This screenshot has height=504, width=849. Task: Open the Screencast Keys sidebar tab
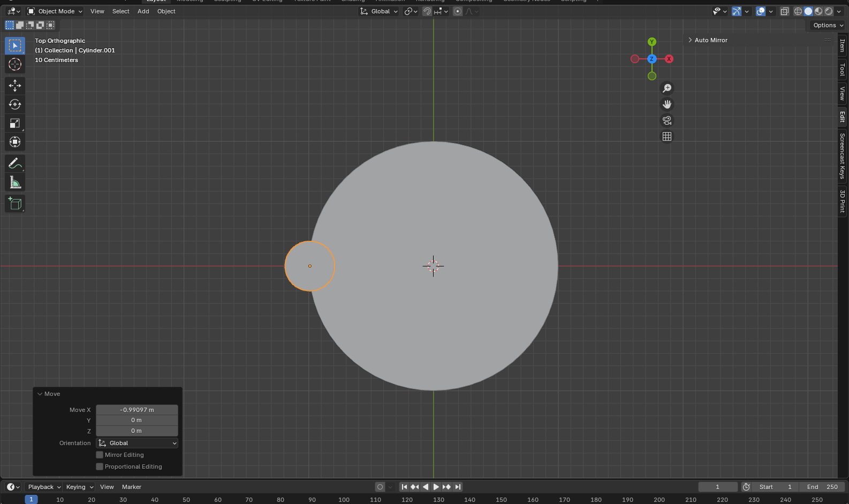coord(843,156)
